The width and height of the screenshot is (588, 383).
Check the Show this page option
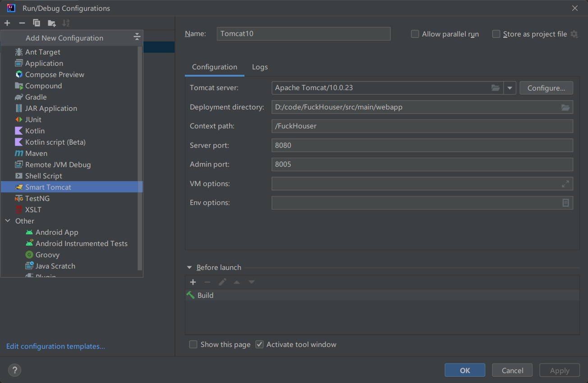pyautogui.click(x=193, y=344)
